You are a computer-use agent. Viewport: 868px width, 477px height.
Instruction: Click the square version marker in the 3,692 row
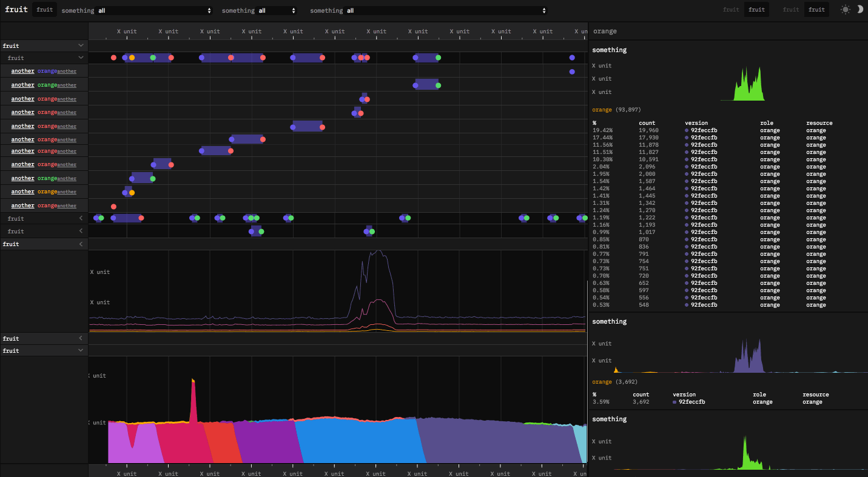(x=675, y=402)
